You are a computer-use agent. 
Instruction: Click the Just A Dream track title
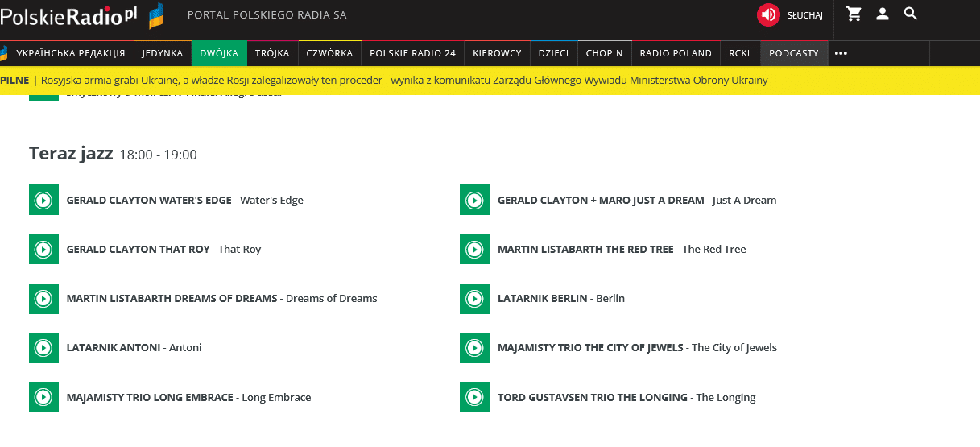(637, 200)
